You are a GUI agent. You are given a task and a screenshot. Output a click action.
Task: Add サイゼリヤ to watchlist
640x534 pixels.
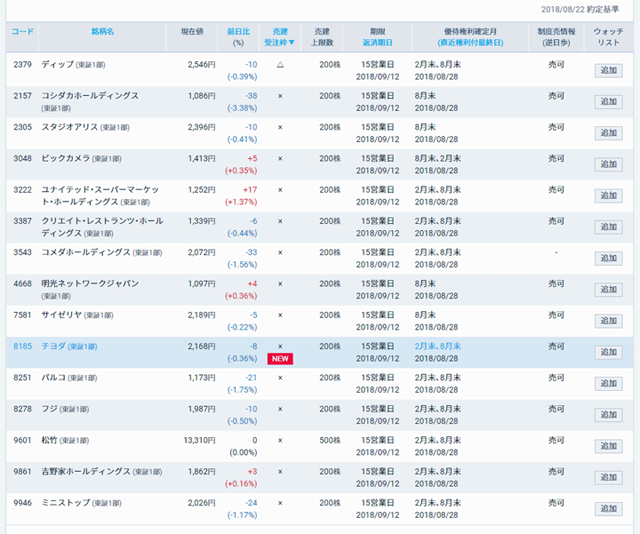point(608,321)
